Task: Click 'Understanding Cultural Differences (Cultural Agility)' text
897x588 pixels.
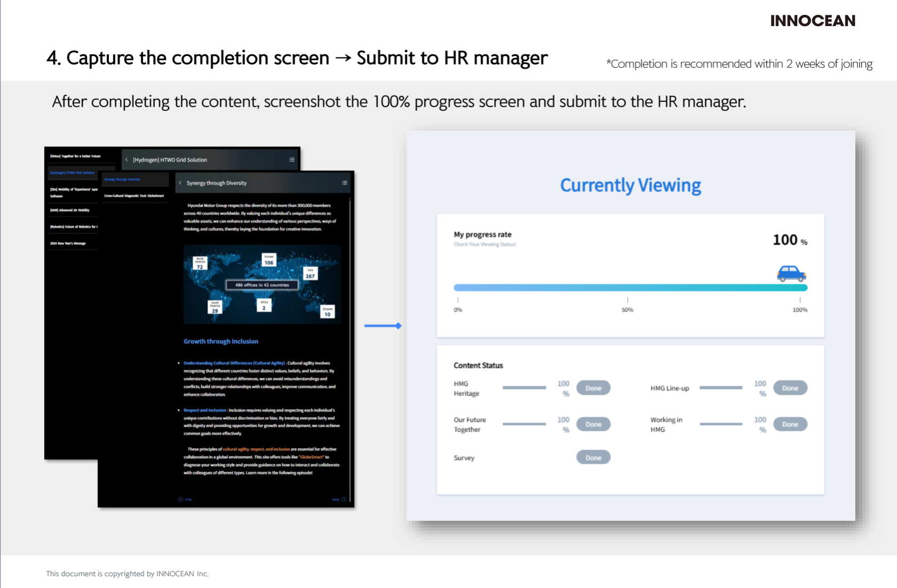Action: 234,363
